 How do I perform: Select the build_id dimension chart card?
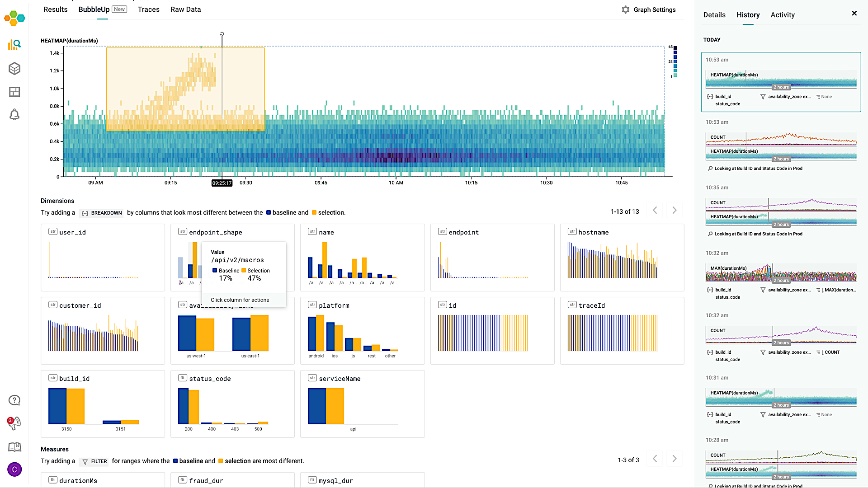coord(103,404)
